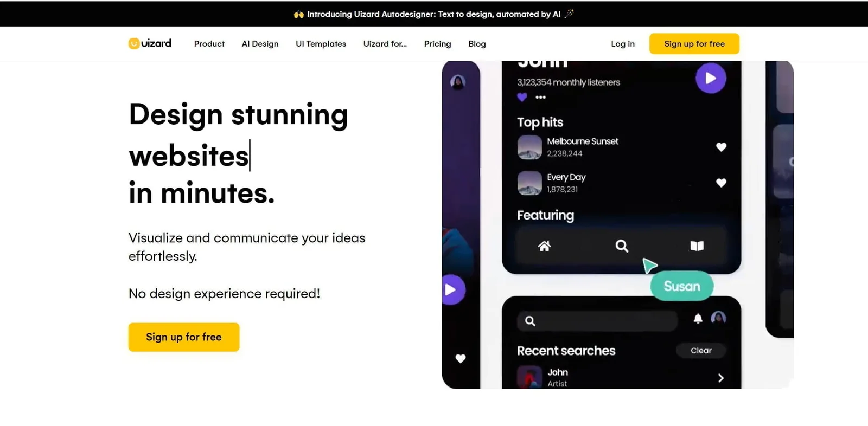Open the AI Design menu

pos(260,44)
